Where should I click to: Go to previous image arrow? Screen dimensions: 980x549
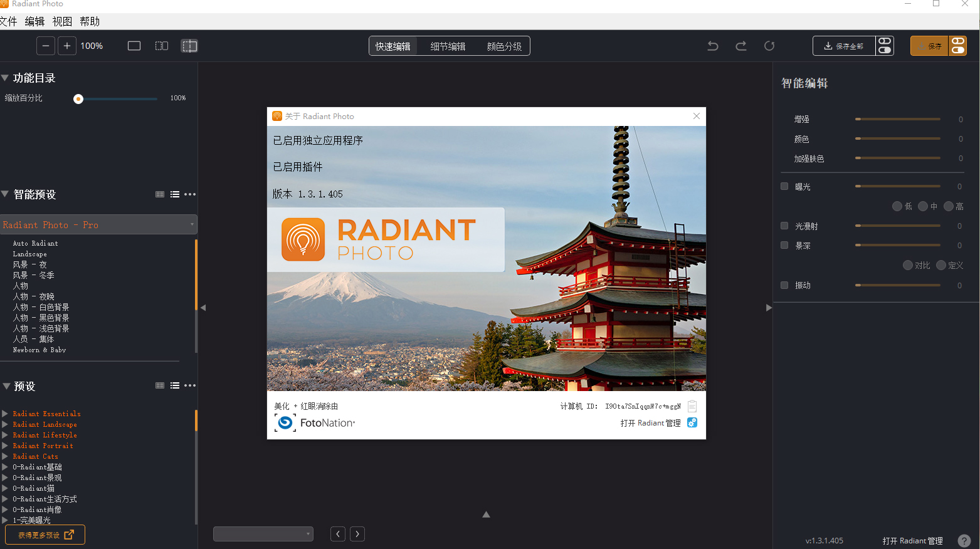[338, 534]
